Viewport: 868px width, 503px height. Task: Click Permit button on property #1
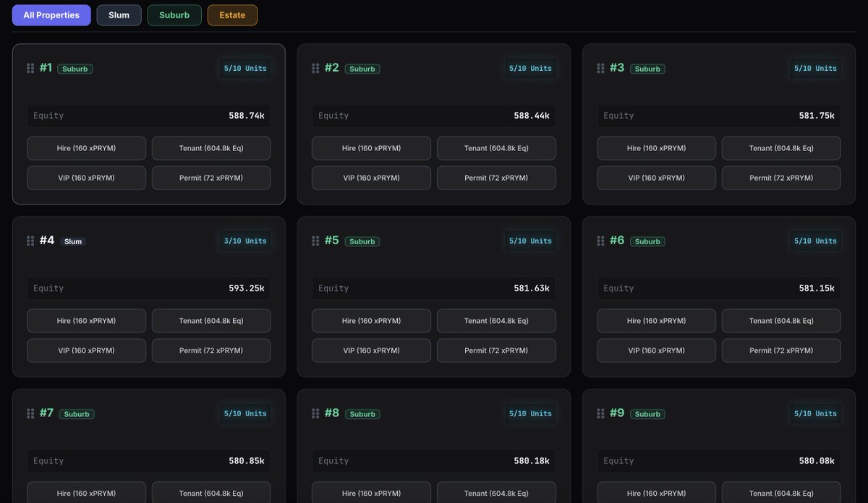click(211, 178)
